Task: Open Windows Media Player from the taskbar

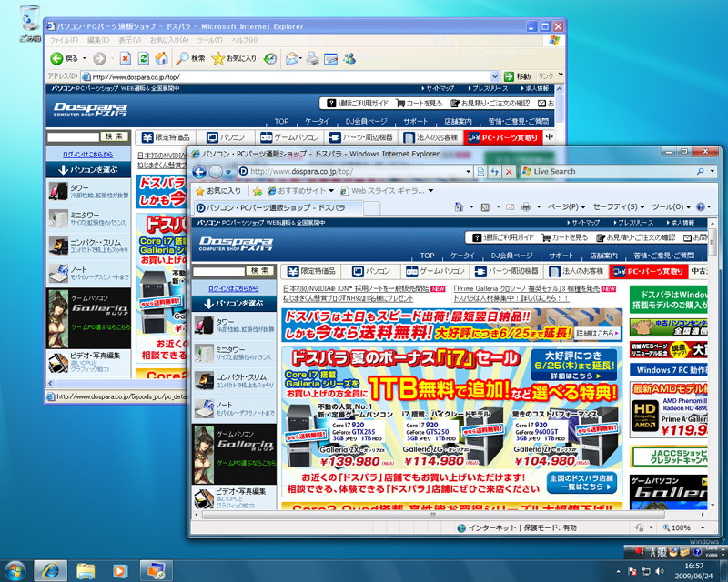Action: pos(120,570)
